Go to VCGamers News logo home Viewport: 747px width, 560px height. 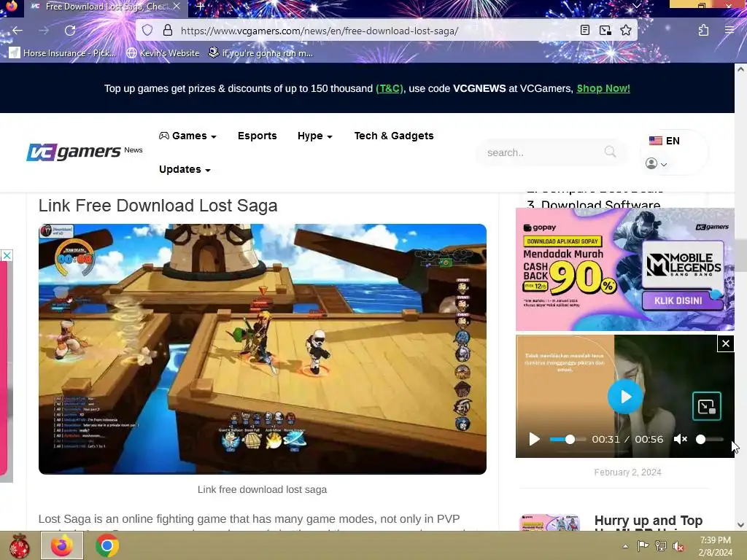pos(85,152)
